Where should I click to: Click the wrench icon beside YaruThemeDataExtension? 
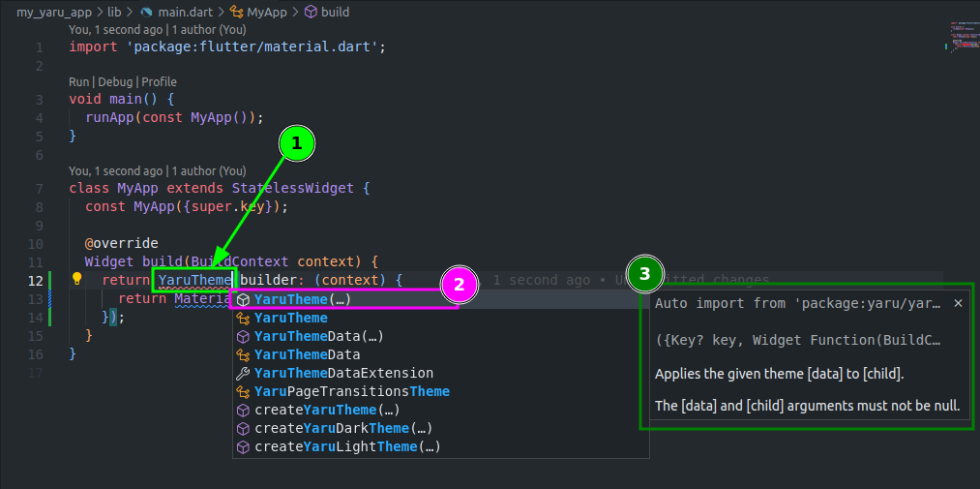coord(244,373)
